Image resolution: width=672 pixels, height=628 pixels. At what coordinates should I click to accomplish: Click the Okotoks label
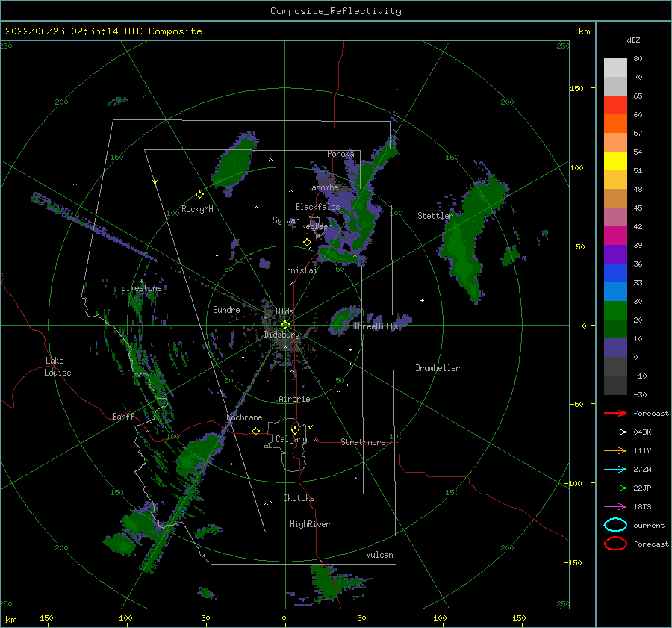click(x=299, y=497)
